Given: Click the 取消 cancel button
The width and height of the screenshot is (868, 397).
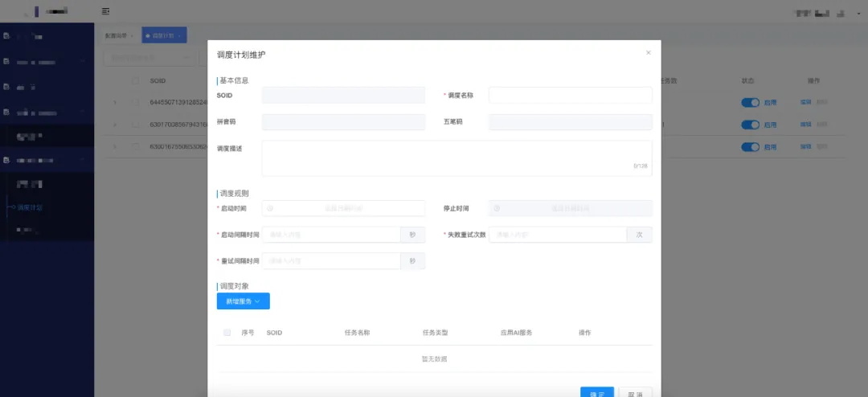Looking at the screenshot, I should click(x=635, y=392).
